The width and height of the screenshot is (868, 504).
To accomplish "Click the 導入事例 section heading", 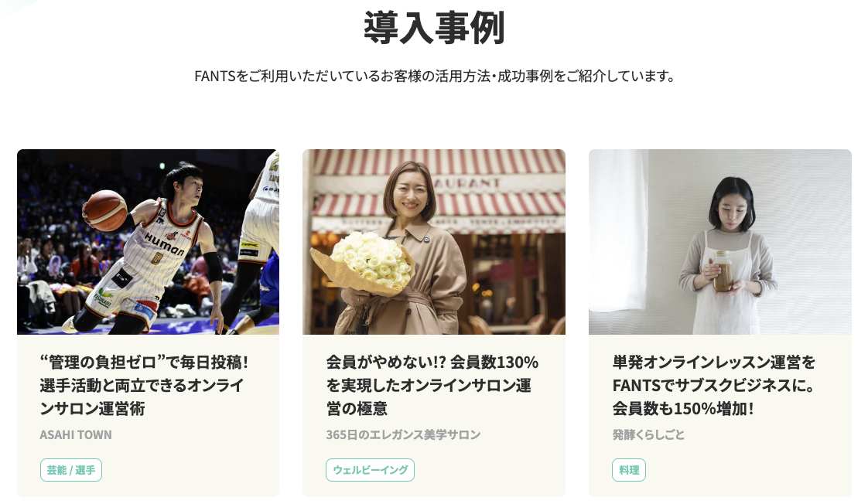I will pyautogui.click(x=434, y=28).
